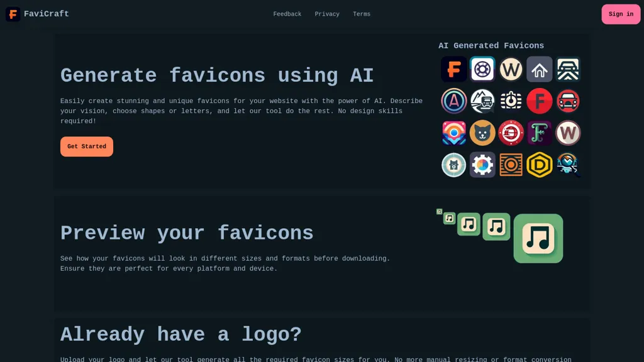
Task: Click the FaviCraft logo in the header
Action: [36, 13]
